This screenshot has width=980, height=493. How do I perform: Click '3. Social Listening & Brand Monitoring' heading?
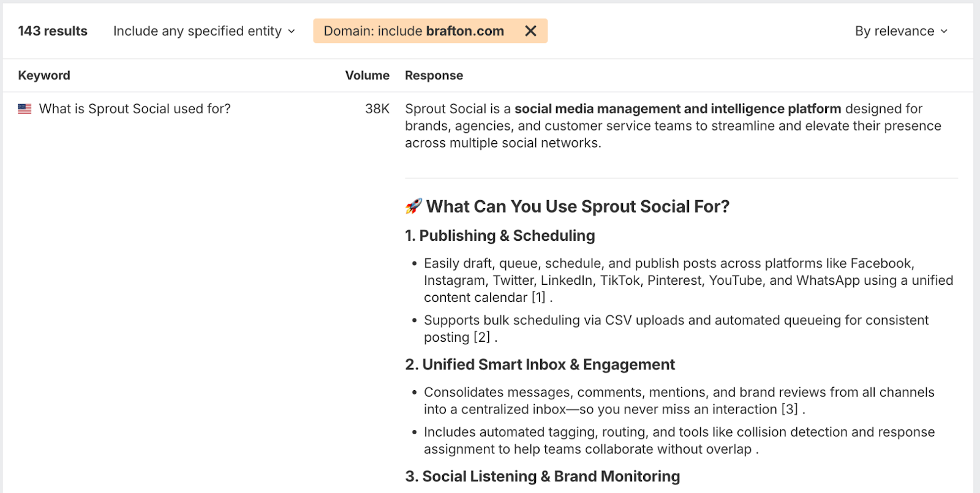[x=543, y=476]
